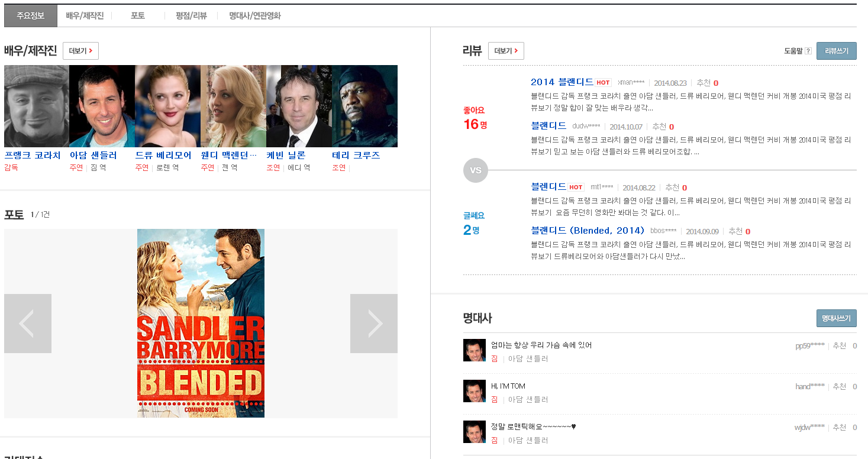This screenshot has width=868, height=459.
Task: Click the 케빈 닐론 actor name link
Action: click(286, 155)
